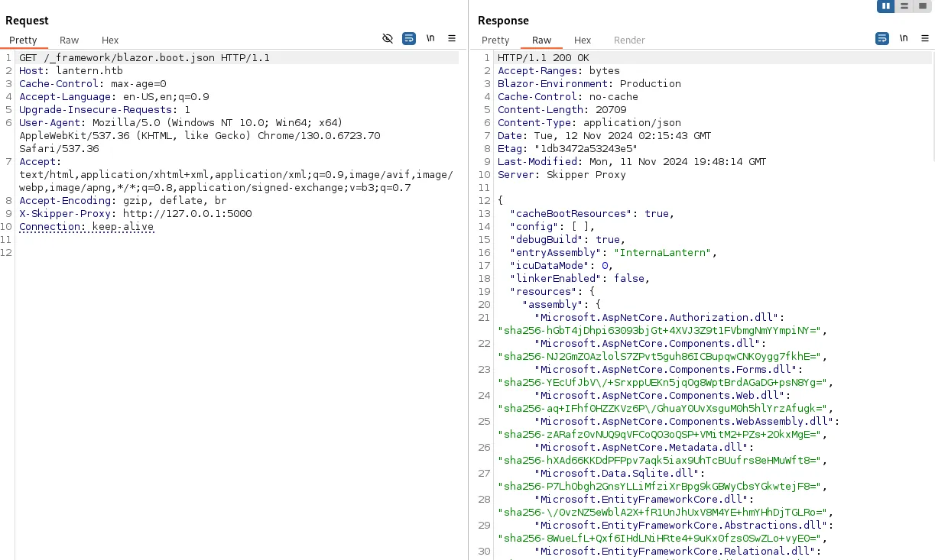
Task: Toggle word wrap in the Request panel
Action: pos(409,38)
